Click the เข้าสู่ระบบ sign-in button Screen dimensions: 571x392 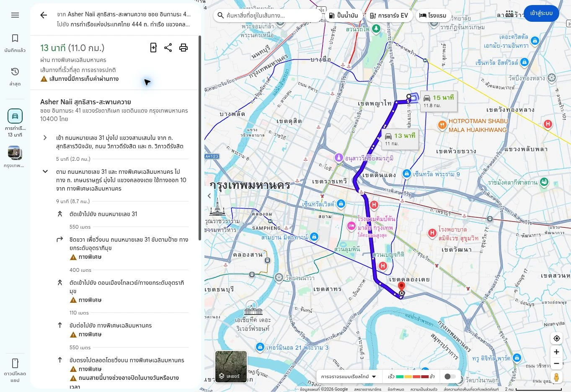tap(541, 13)
